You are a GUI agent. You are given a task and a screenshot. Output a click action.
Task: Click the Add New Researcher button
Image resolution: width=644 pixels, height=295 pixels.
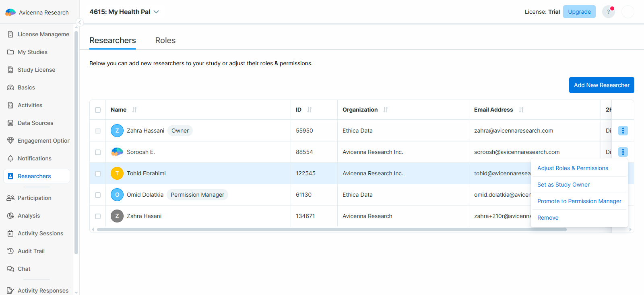point(601,85)
